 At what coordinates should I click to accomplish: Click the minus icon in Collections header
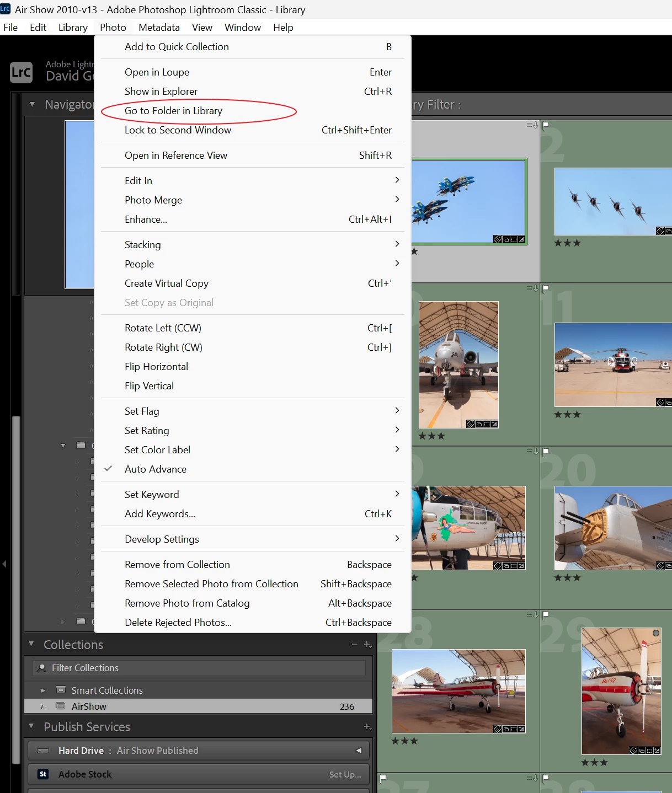pos(355,644)
